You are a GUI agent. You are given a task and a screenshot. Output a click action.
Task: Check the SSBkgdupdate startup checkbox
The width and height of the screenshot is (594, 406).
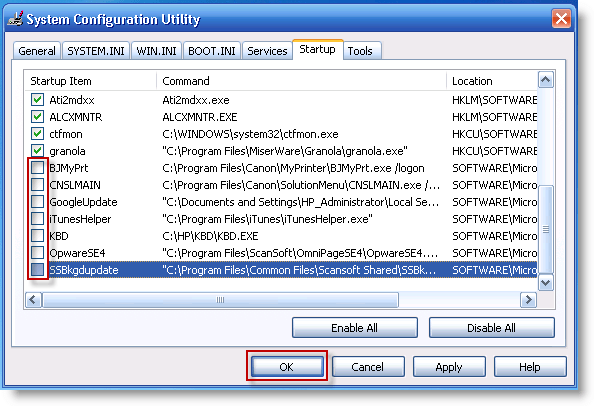click(37, 270)
